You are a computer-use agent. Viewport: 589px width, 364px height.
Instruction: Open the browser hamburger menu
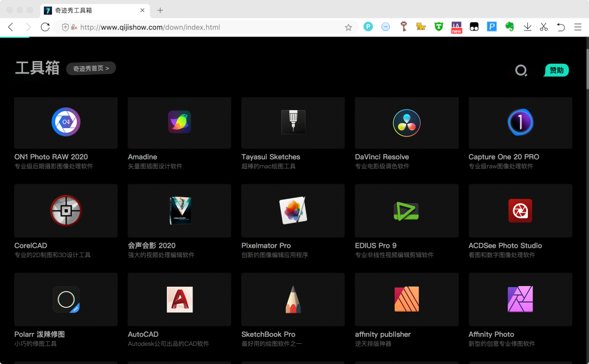578,27
